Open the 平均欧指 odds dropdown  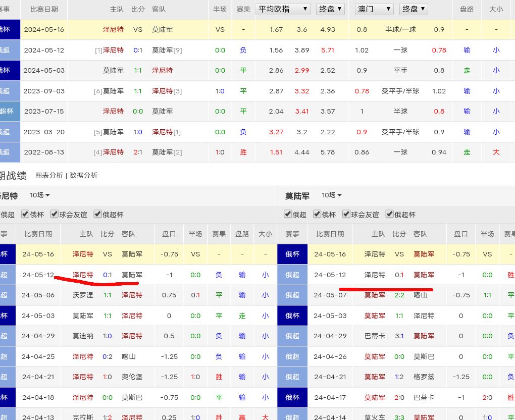tap(283, 9)
